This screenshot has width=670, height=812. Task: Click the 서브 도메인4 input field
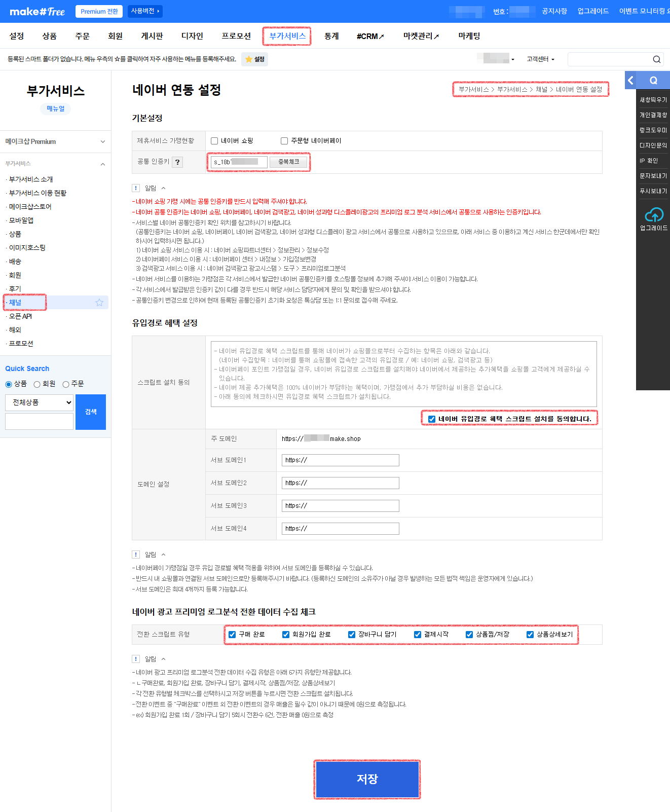(341, 529)
